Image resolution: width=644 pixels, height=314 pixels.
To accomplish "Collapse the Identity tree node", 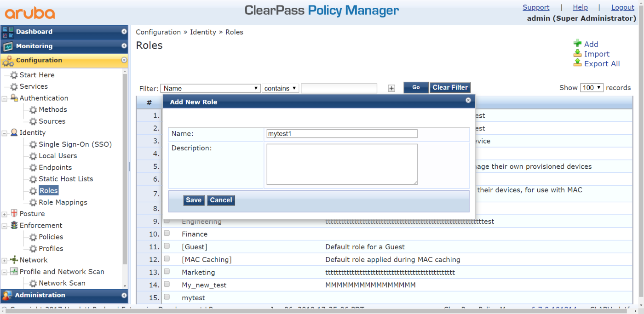I will pos(5,133).
